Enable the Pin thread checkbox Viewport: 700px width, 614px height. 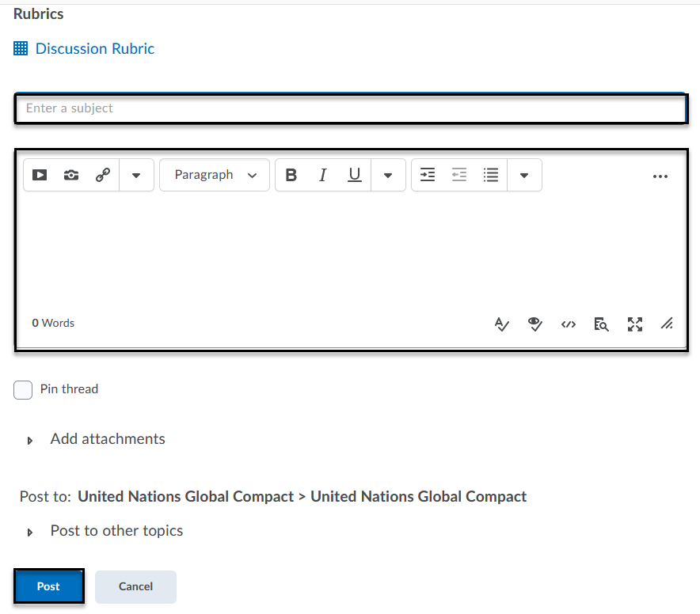[23, 389]
